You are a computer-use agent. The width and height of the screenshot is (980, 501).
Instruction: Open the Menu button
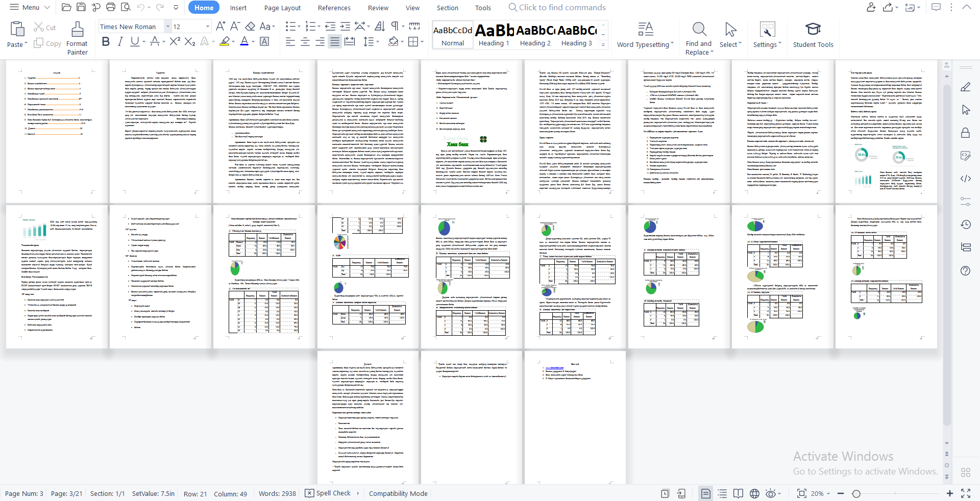pos(30,7)
